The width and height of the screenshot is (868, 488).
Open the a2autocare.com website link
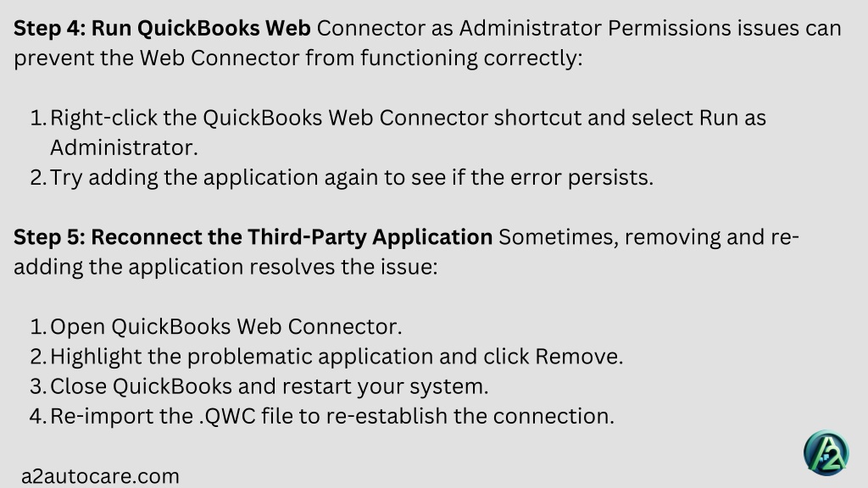pos(100,476)
